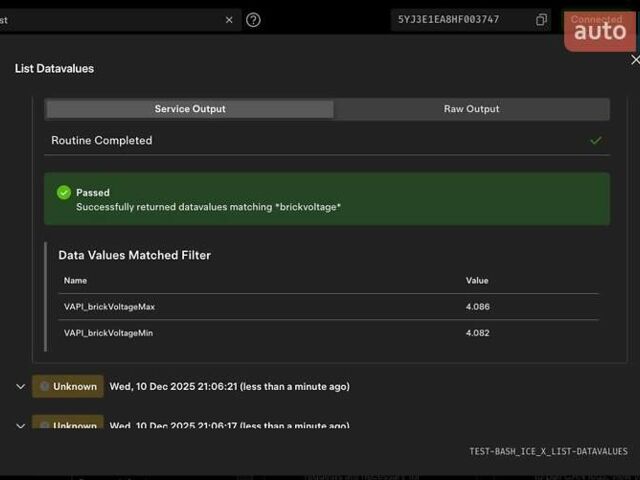Switch to the Raw Output tab
Screen dimensions: 640x480
click(x=471, y=109)
